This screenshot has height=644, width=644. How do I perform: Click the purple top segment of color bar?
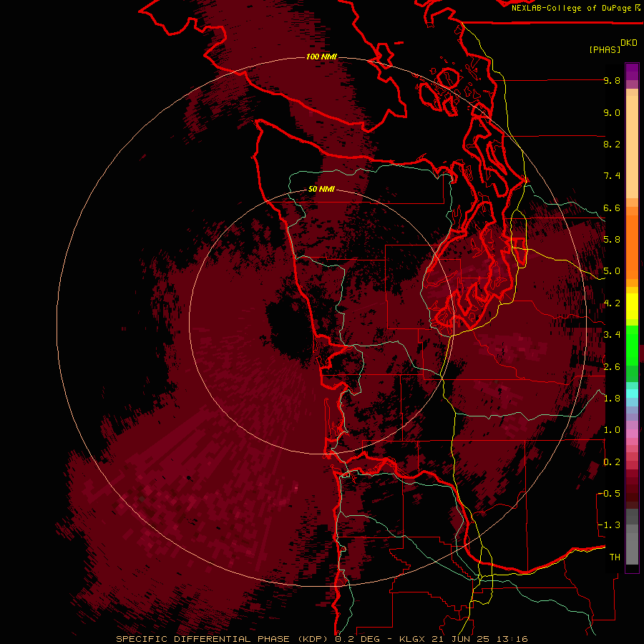pyautogui.click(x=632, y=72)
